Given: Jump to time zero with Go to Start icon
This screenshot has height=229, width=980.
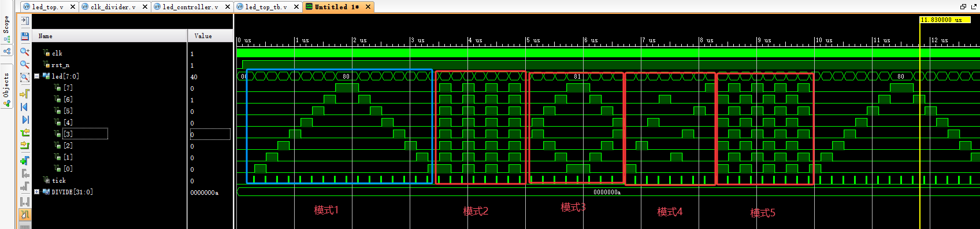Looking at the screenshot, I should 25,107.
